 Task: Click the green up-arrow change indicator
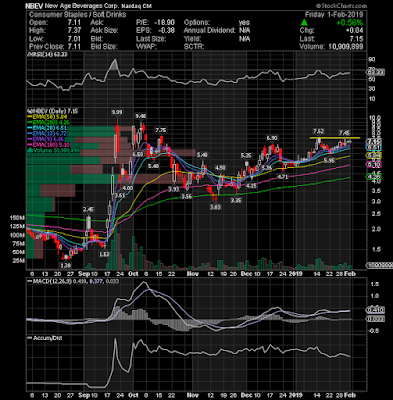[304, 23]
